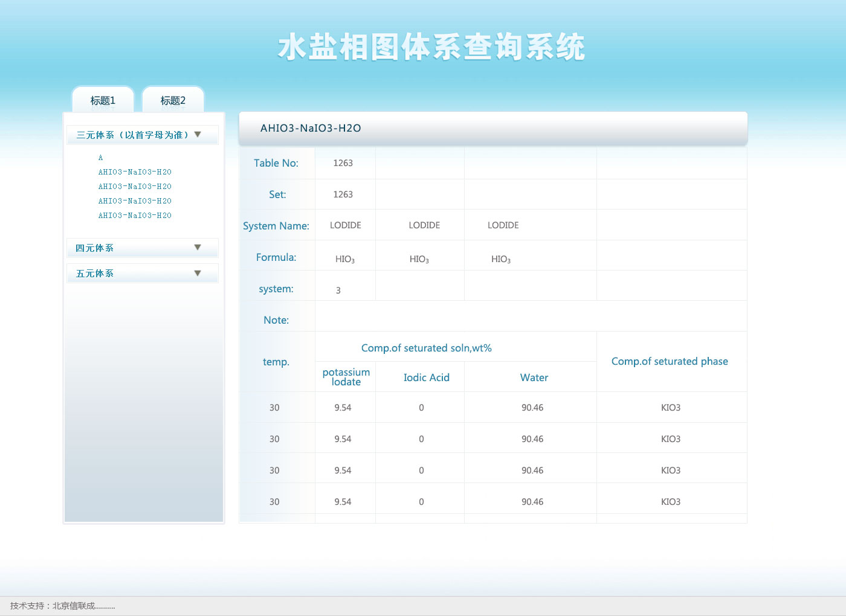Click the 五元体系 header text
The width and height of the screenshot is (846, 616).
pyautogui.click(x=95, y=274)
